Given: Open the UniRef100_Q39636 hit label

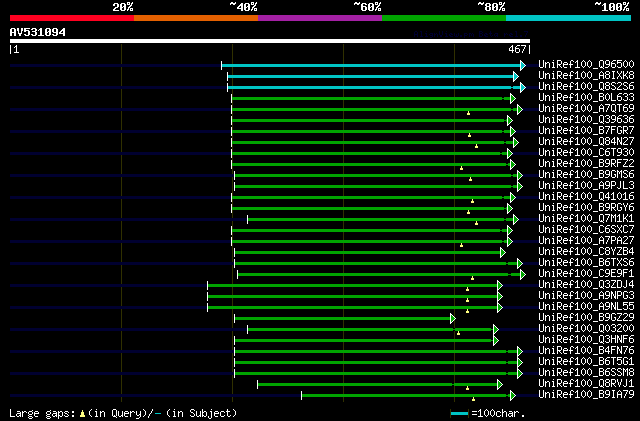Looking at the screenshot, I should [x=586, y=120].
